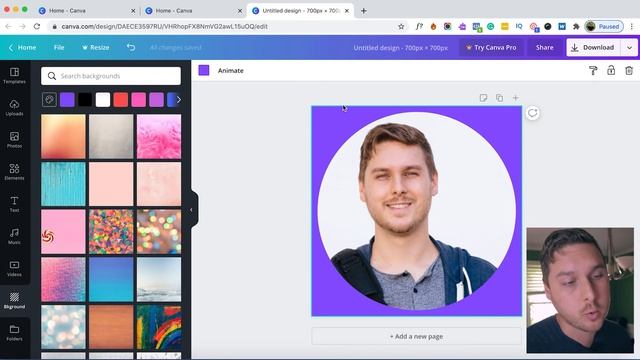640x360 pixels.
Task: Expand the Download options dropdown arrow
Action: pos(629,48)
